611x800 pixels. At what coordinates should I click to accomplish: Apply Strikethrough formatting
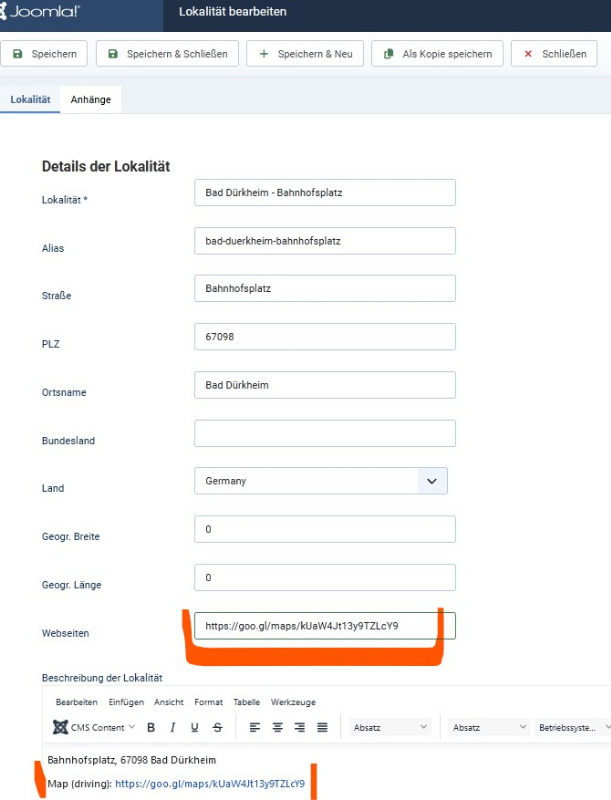[x=217, y=728]
